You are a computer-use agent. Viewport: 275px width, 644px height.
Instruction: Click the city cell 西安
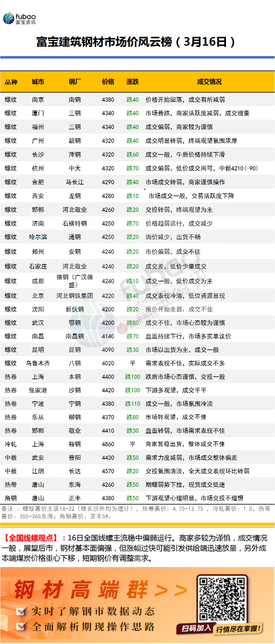[38, 196]
